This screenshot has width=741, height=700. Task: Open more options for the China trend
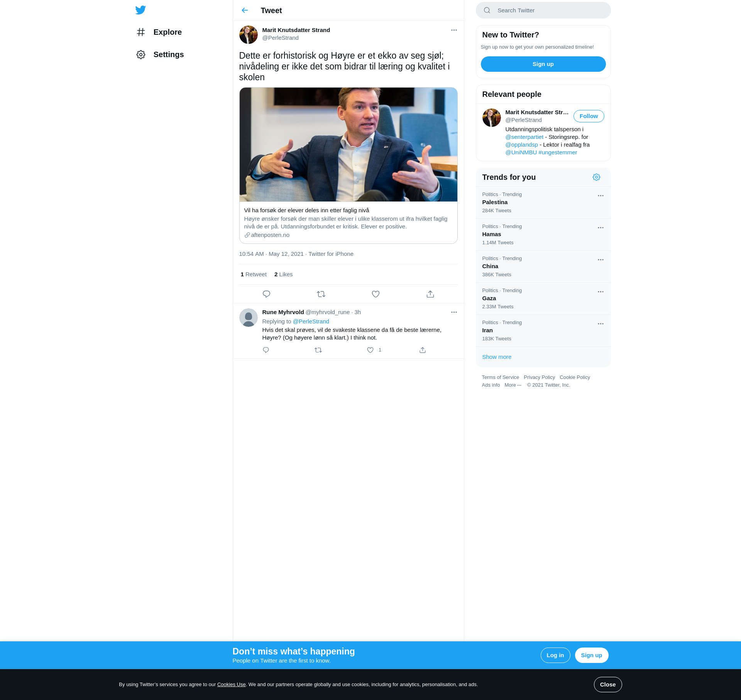[601, 260]
